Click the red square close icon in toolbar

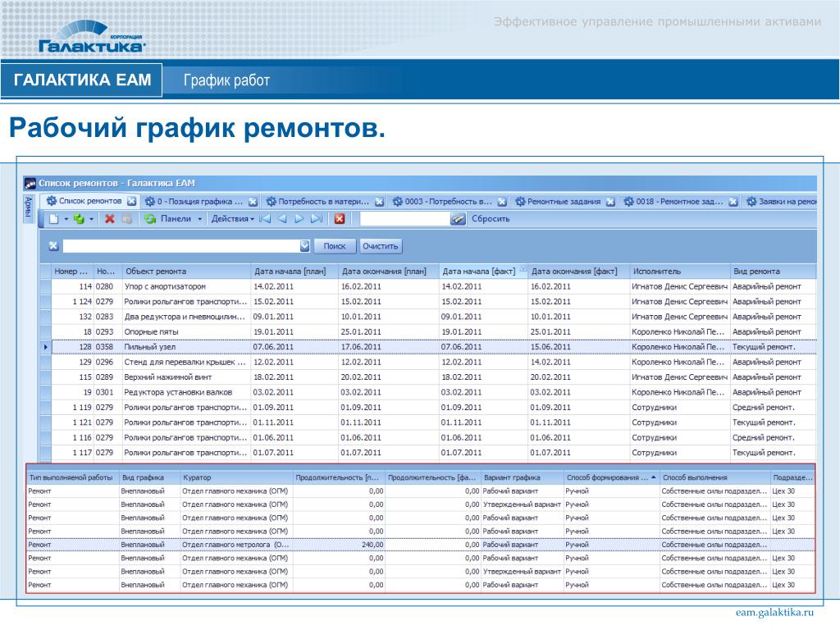pos(339,218)
